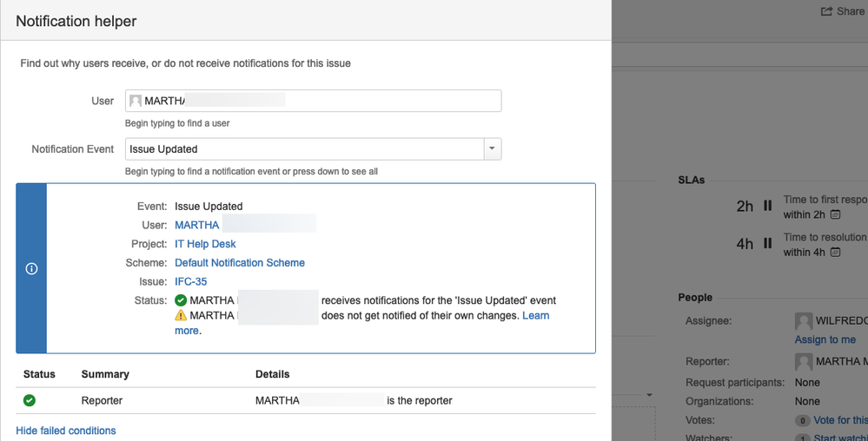The image size is (868, 441).
Task: Click Assign to me link
Action: [825, 339]
